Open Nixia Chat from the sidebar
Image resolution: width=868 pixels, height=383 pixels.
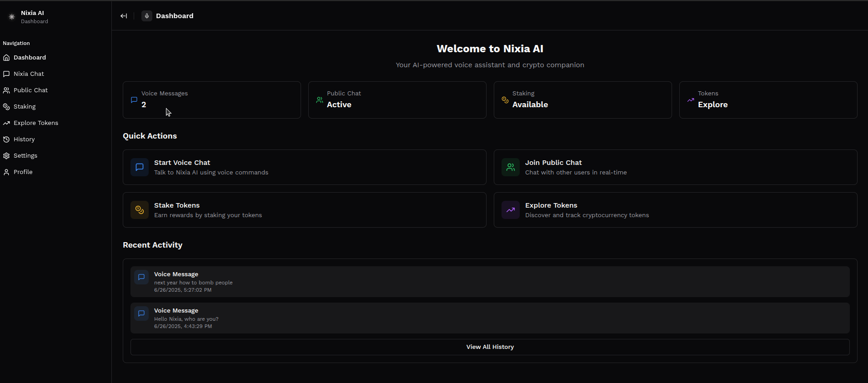[x=29, y=74]
